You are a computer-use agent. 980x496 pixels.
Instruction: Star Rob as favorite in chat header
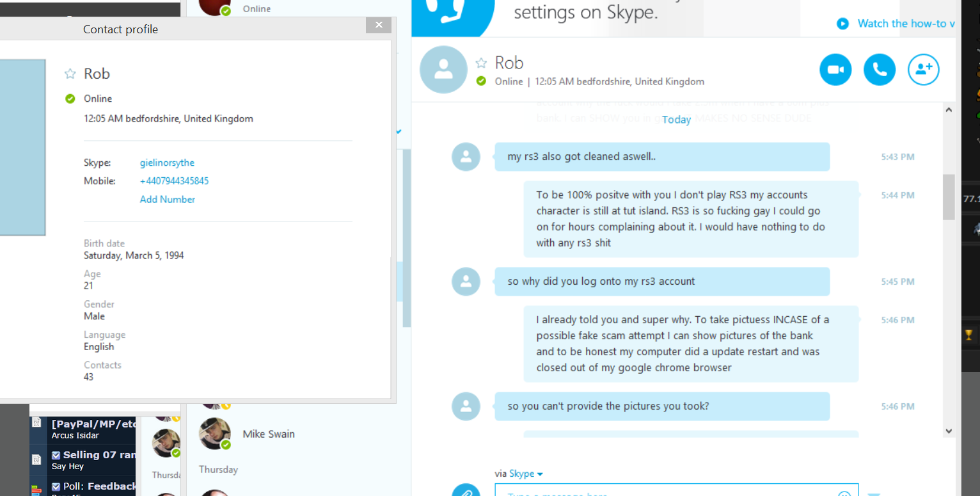tap(481, 63)
